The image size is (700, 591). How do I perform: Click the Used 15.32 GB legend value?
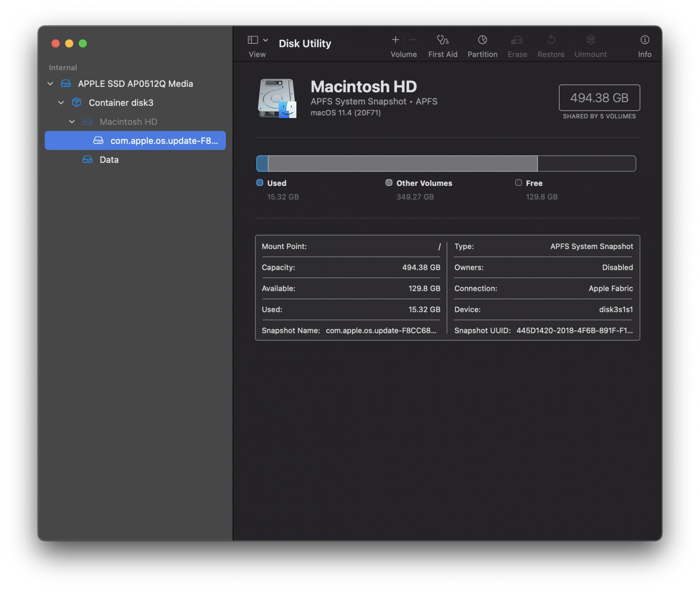(283, 197)
